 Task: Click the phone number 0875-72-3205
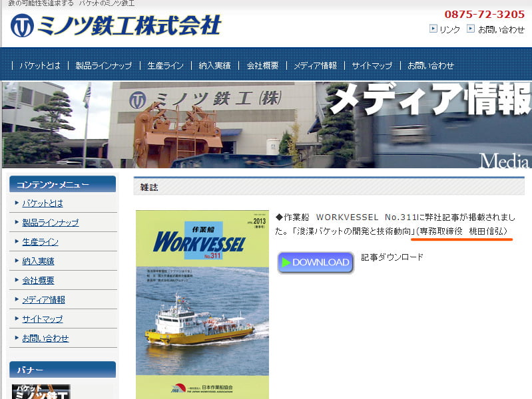485,14
